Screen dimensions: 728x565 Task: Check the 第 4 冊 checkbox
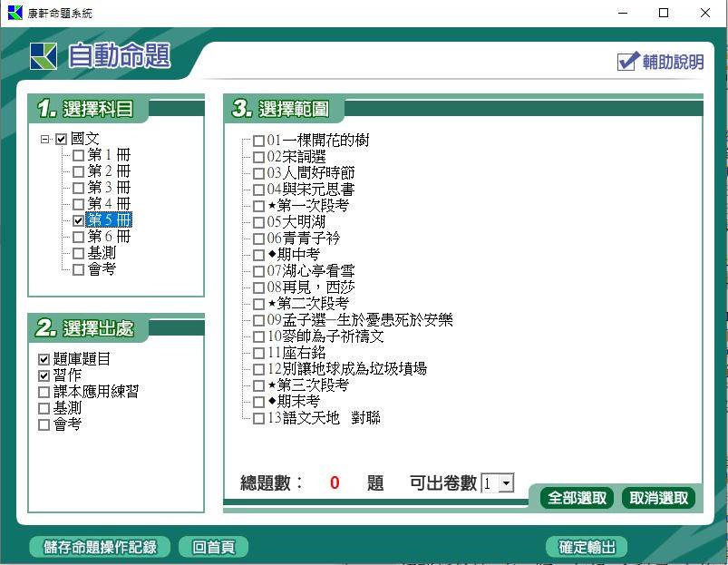click(79, 204)
